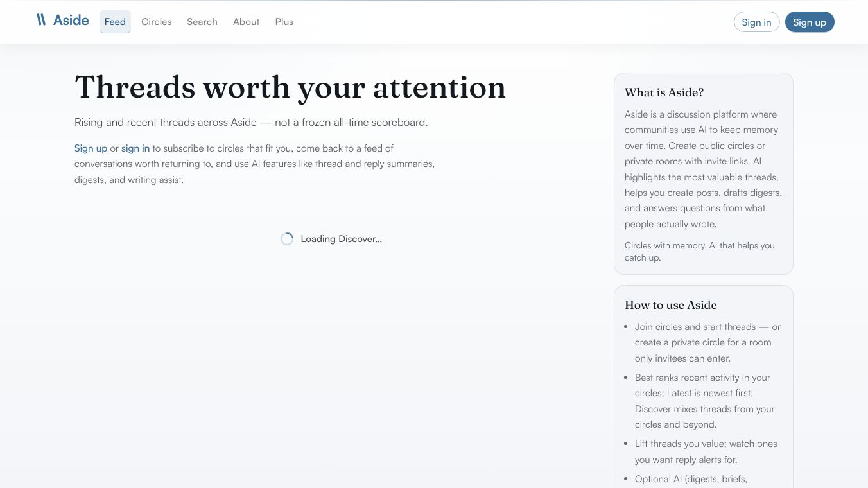
Task: Click the "Rising and recent threads" subtitle
Action: click(251, 122)
